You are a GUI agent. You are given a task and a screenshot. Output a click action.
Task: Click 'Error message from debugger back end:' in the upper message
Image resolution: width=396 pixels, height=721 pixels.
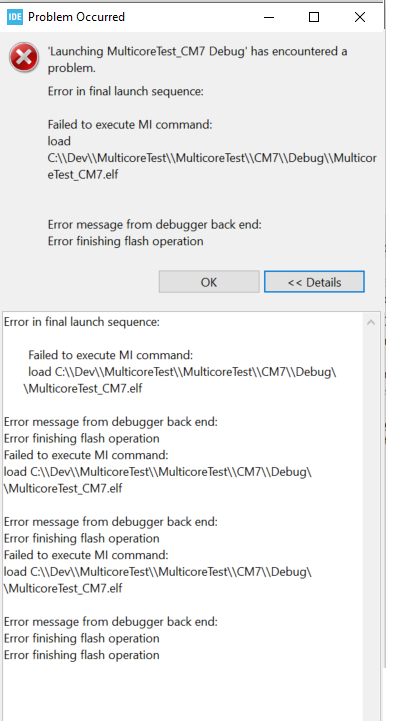(x=155, y=224)
